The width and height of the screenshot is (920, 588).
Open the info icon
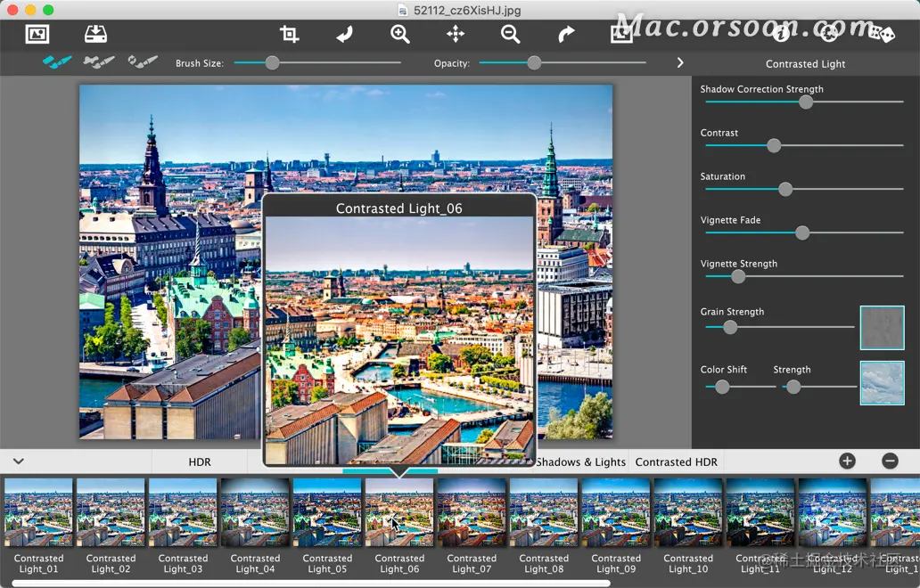(x=780, y=34)
